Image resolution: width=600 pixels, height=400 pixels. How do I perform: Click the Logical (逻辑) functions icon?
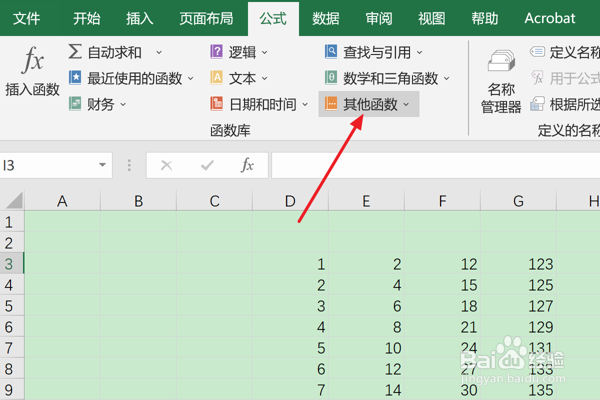point(217,51)
